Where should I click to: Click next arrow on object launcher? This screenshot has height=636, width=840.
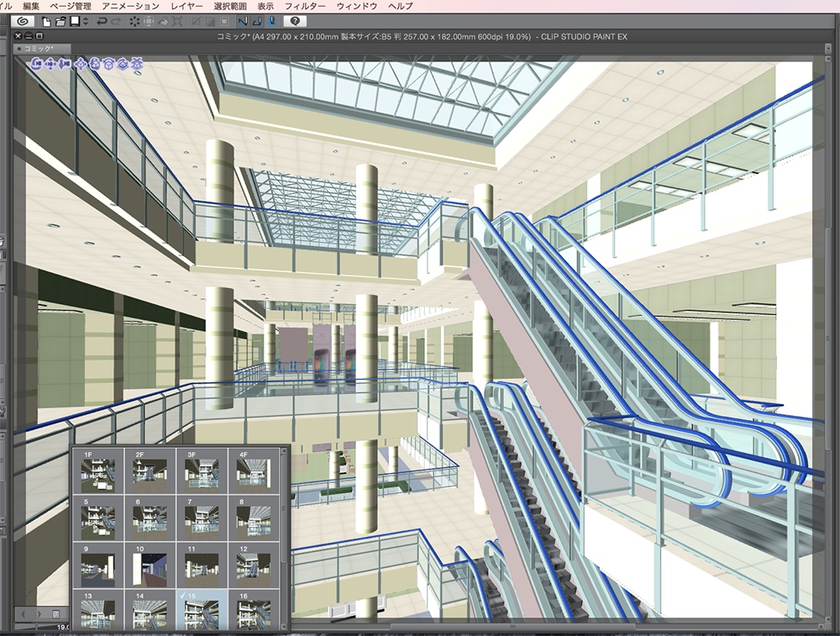coord(39,613)
